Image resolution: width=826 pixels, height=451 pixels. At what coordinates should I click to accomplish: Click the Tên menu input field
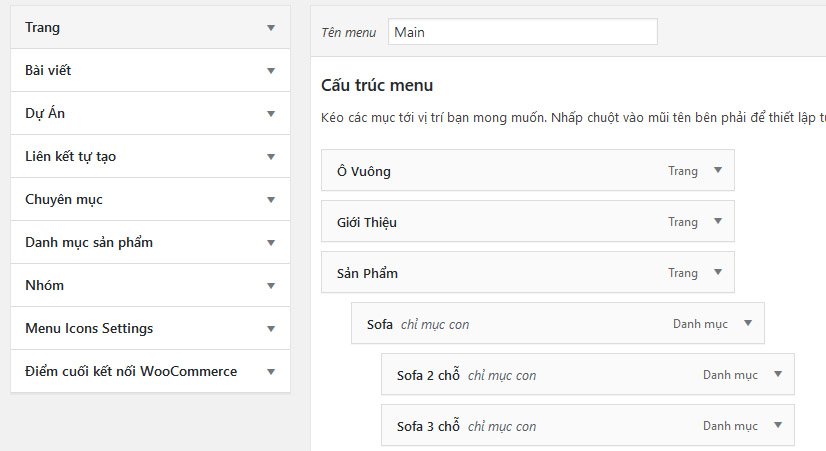522,32
